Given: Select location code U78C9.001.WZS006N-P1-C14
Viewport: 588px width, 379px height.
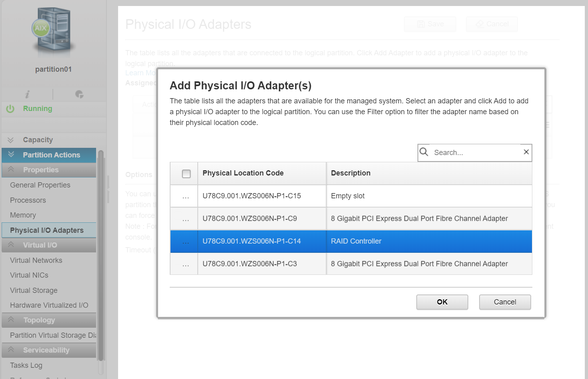Looking at the screenshot, I should click(x=252, y=241).
